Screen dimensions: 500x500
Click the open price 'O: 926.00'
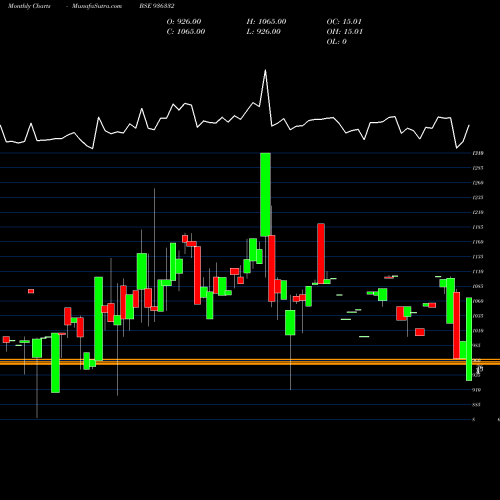184,21
